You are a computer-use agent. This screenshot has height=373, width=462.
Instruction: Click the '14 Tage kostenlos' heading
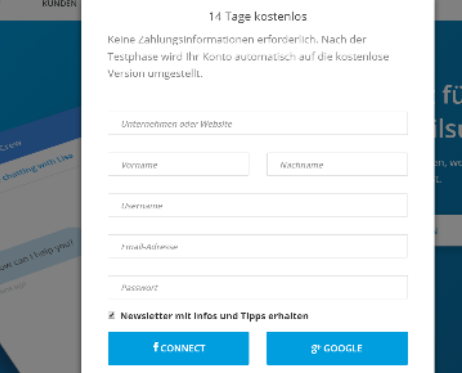(x=258, y=16)
